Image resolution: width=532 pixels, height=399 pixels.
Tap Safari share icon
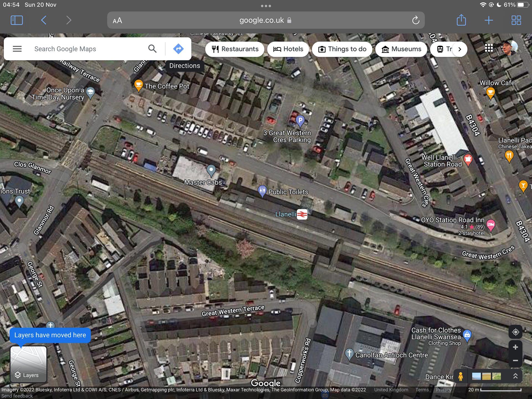[461, 20]
